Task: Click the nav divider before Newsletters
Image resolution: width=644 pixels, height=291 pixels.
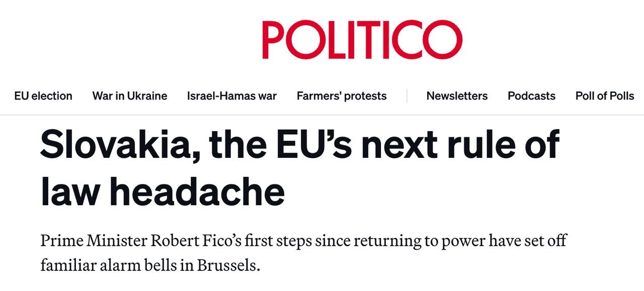Action: click(407, 96)
